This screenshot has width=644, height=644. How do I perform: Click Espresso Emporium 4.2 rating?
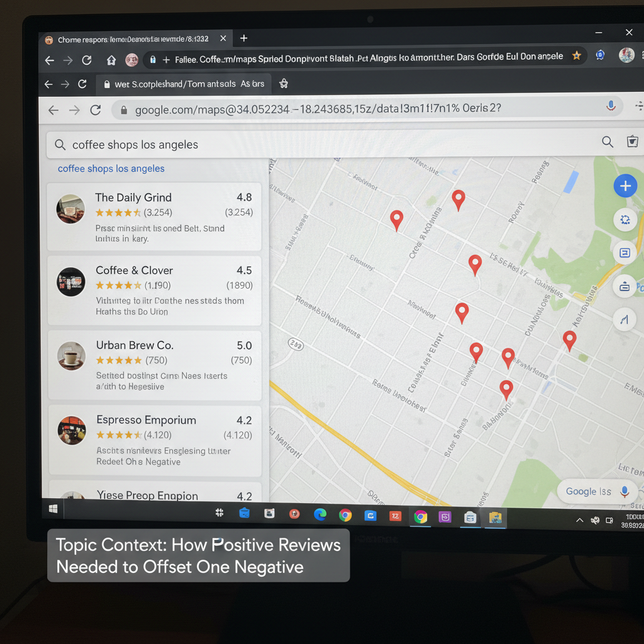(x=244, y=420)
